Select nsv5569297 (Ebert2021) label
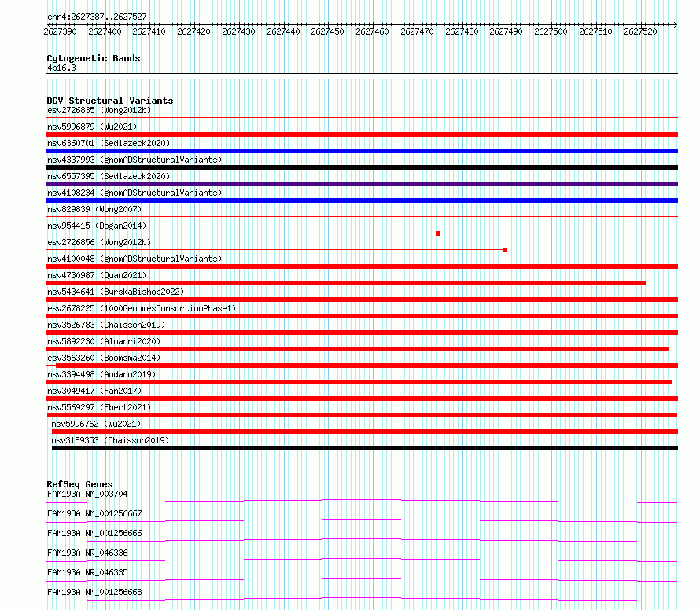 (99, 407)
